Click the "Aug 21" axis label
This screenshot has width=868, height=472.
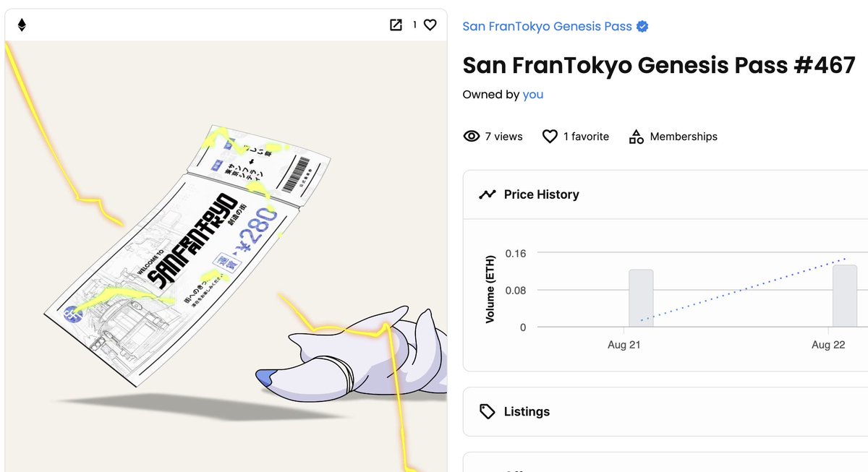(x=624, y=345)
